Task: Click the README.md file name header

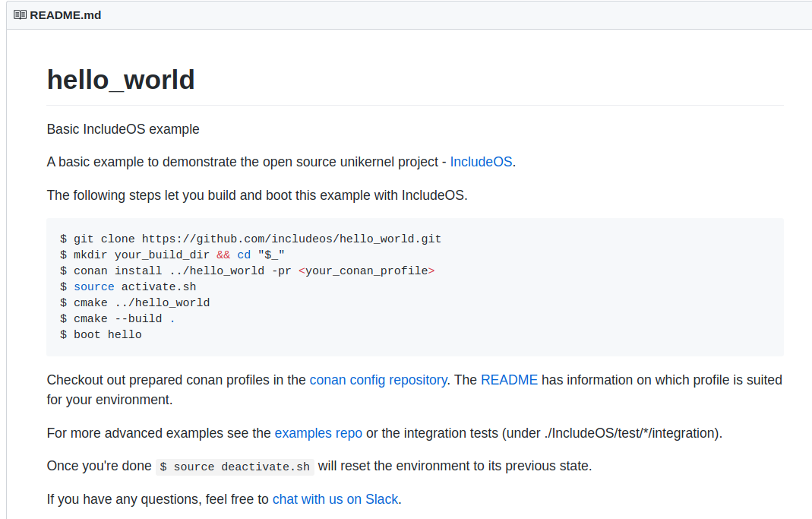Action: pos(65,15)
